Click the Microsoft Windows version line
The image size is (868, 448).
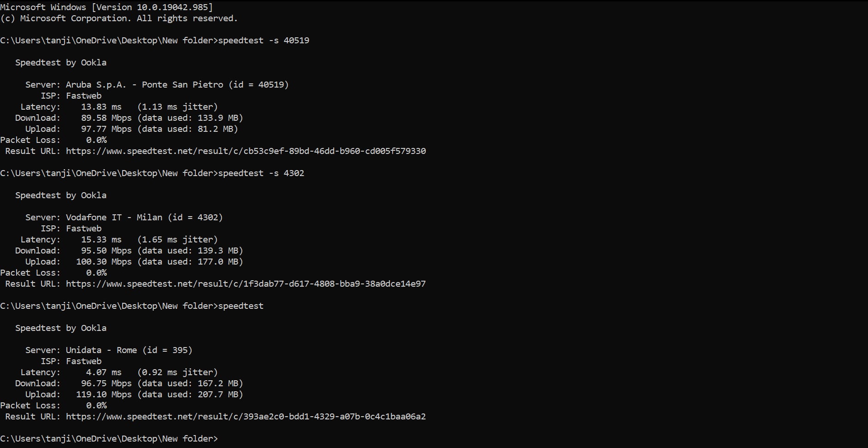106,7
